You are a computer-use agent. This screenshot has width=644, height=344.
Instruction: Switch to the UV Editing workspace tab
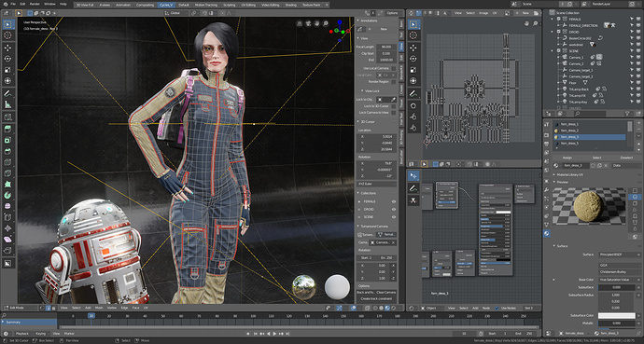[x=248, y=5]
